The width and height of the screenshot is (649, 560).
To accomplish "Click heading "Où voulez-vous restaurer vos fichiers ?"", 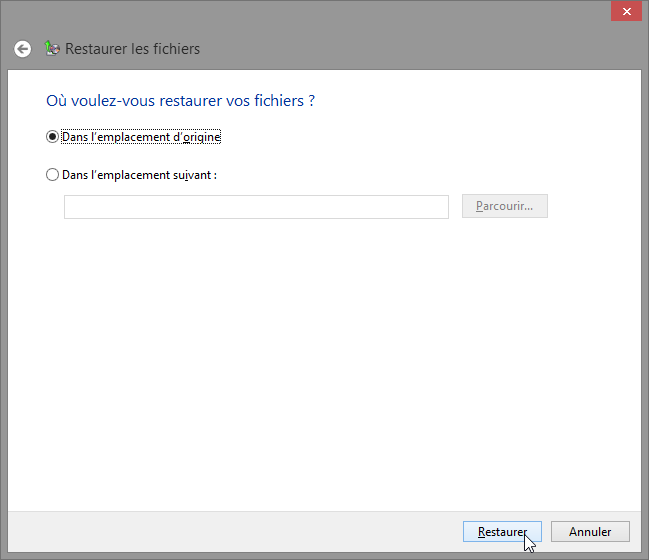I will [180, 101].
